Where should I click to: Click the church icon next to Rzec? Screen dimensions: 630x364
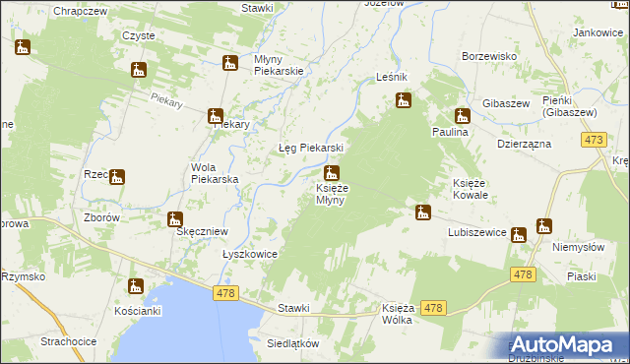117,176
